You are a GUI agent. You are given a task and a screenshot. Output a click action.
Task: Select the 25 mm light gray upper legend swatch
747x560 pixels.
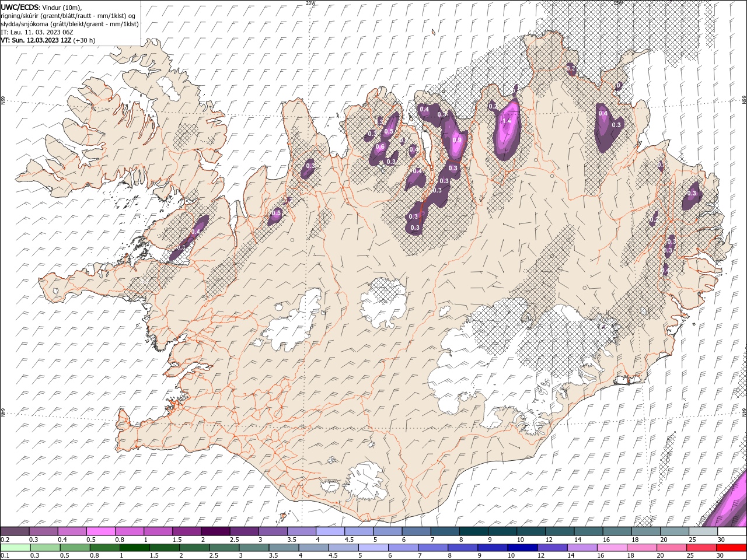pyautogui.click(x=703, y=531)
